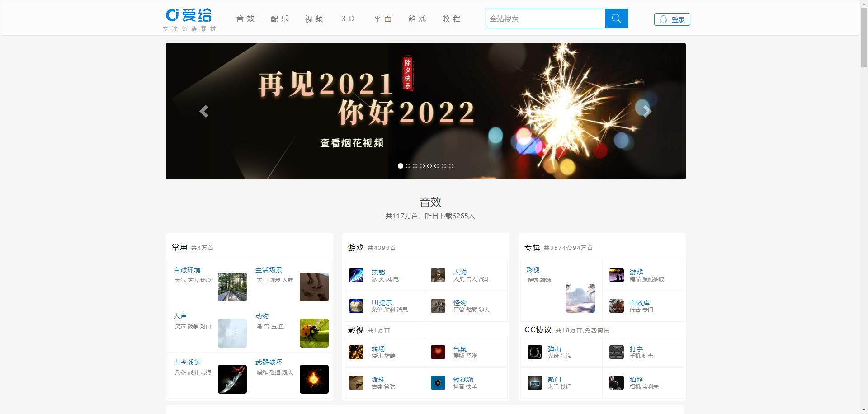Advance carousel with the right arrow
Screen dimensions: 868x414
coord(646,111)
